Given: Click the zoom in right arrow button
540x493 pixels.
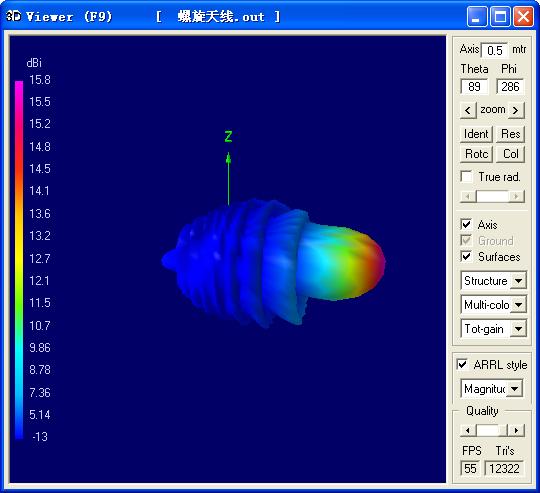Looking at the screenshot, I should 516,110.
